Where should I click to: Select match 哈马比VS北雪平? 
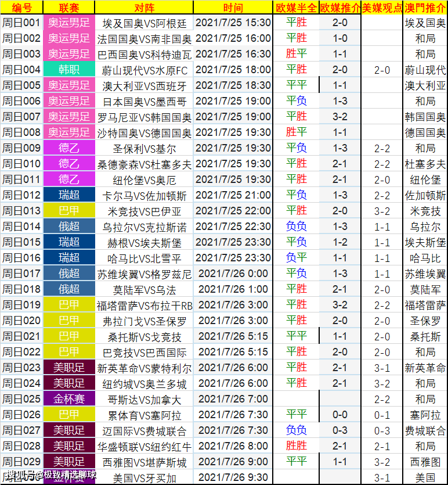[144, 258]
